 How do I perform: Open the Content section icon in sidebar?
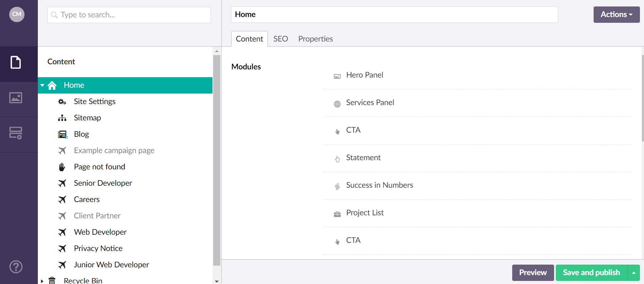point(16,63)
